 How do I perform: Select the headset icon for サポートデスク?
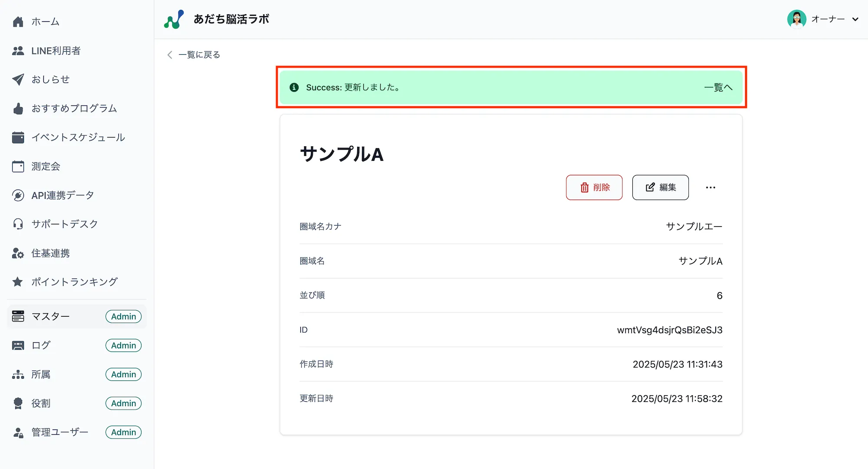tap(18, 224)
